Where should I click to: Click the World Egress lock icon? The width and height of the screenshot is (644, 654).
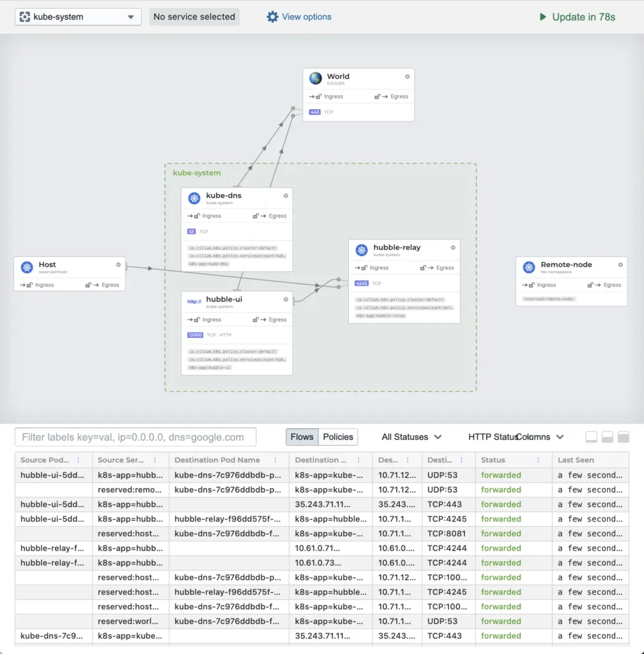click(377, 96)
